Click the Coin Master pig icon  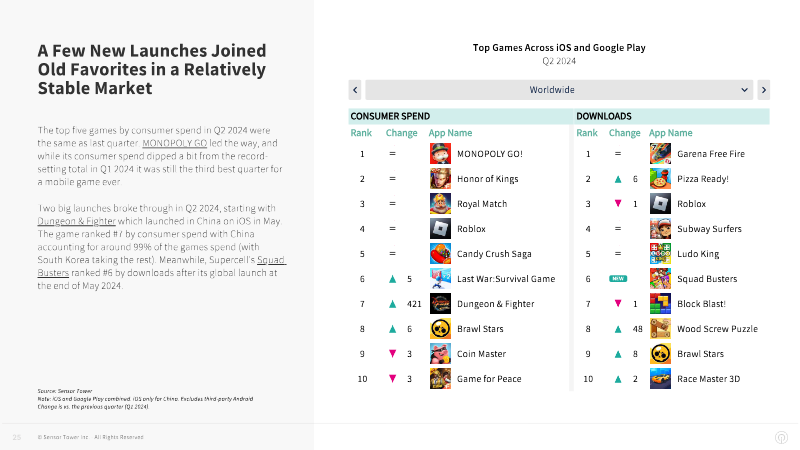tap(440, 354)
